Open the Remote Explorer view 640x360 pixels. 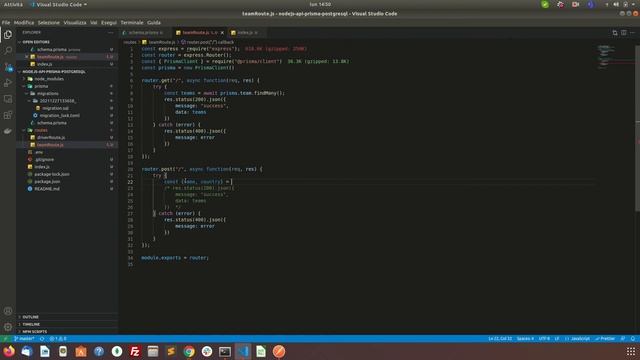click(x=8, y=99)
